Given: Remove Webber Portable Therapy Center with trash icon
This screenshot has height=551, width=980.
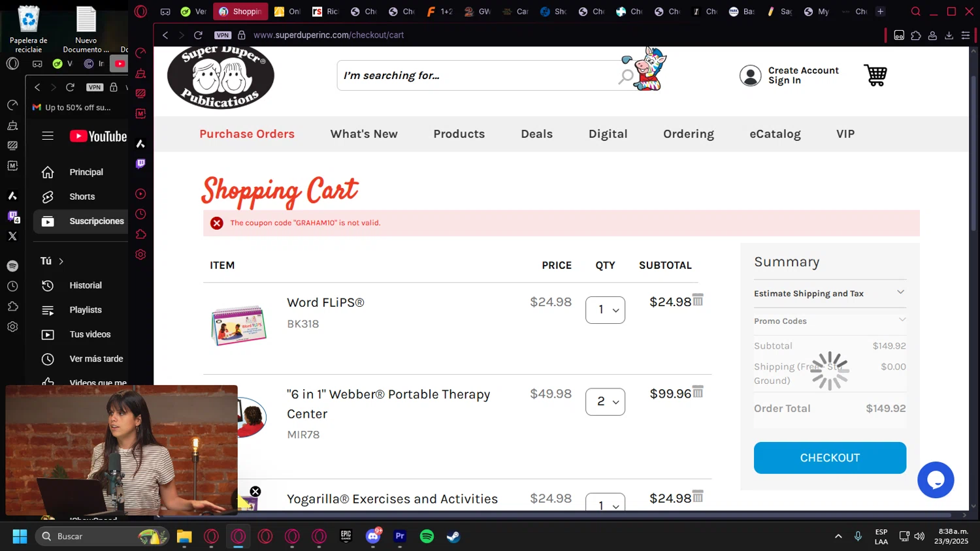Looking at the screenshot, I should (x=698, y=391).
